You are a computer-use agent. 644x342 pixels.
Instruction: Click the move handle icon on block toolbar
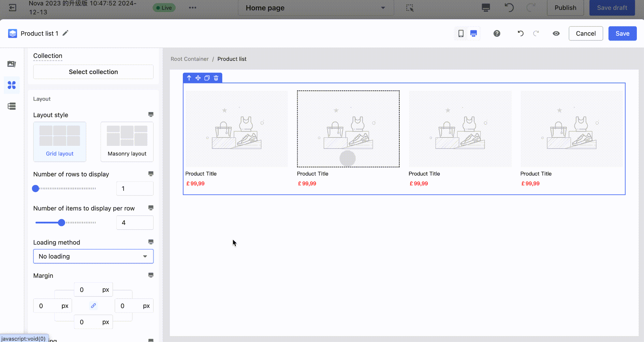(198, 78)
